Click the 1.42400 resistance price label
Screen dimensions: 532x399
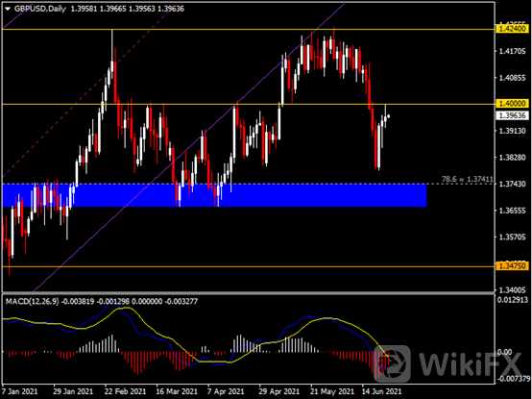click(513, 29)
